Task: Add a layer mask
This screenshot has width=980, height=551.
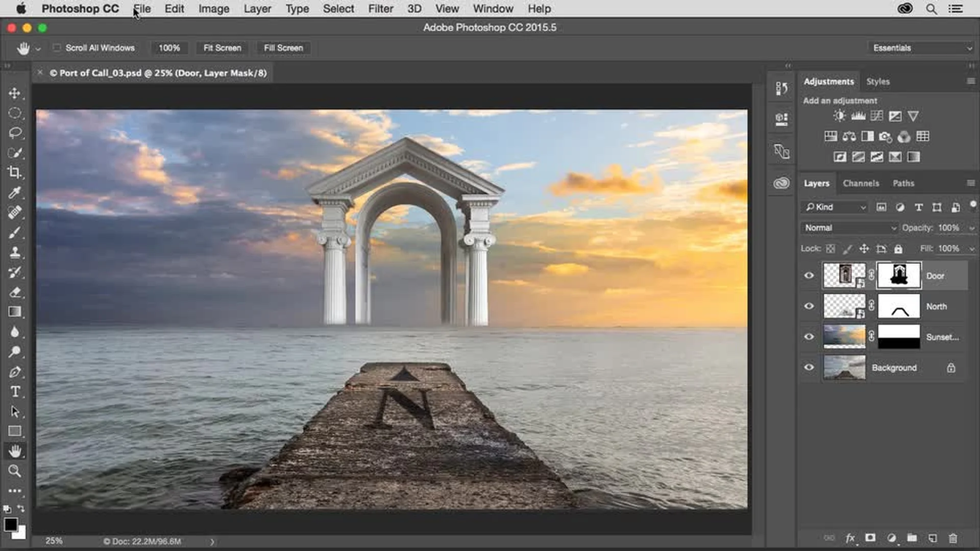Action: (x=870, y=538)
